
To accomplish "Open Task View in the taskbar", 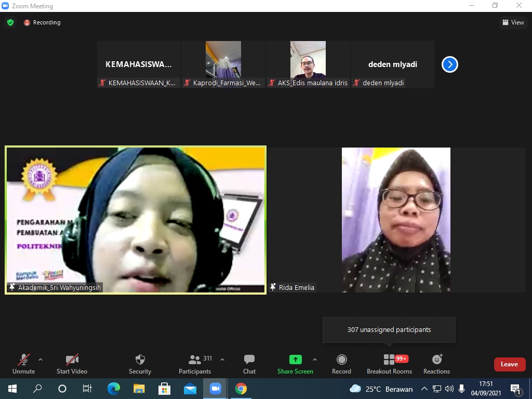I will pyautogui.click(x=87, y=389).
